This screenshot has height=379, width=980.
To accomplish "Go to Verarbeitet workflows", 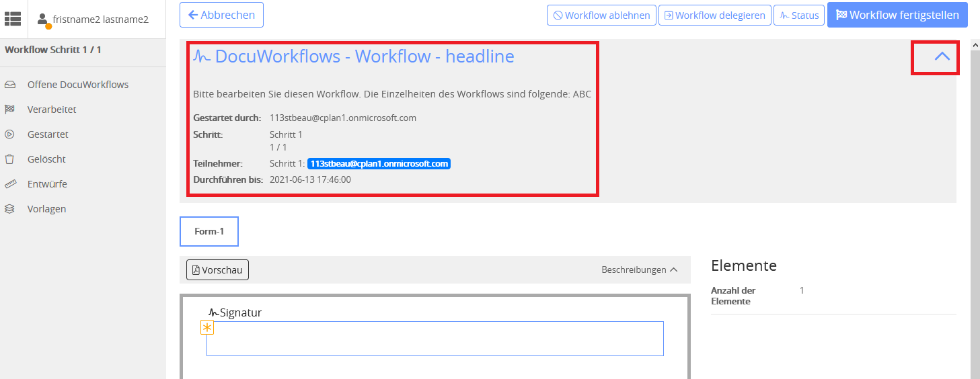I will (52, 110).
